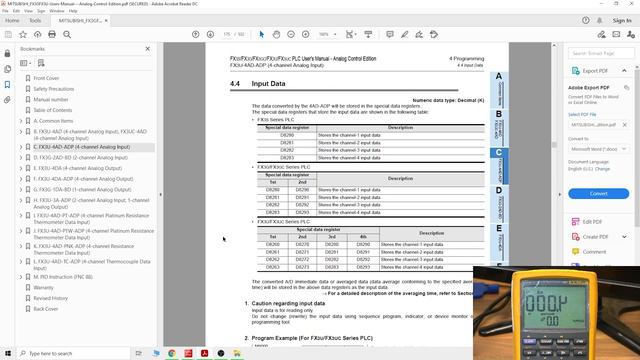Open the Convert To format dropdown
The width and height of the screenshot is (640, 360).
tap(598, 149)
